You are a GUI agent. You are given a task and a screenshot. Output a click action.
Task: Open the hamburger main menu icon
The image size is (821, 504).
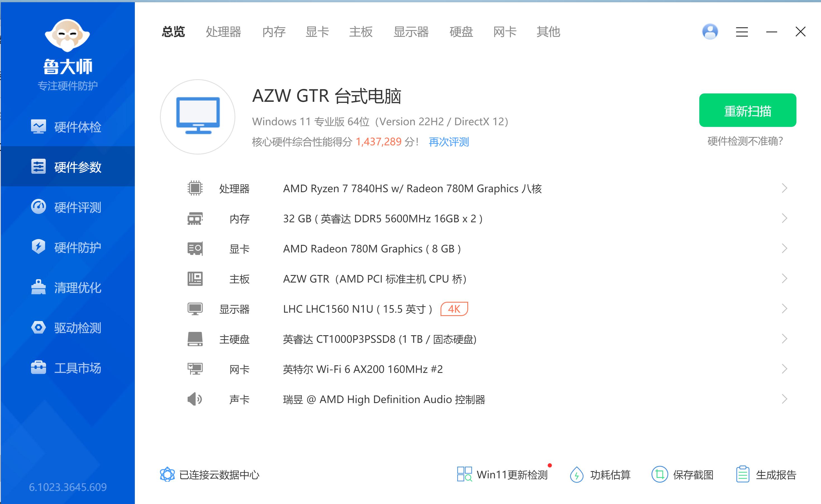pos(742,32)
